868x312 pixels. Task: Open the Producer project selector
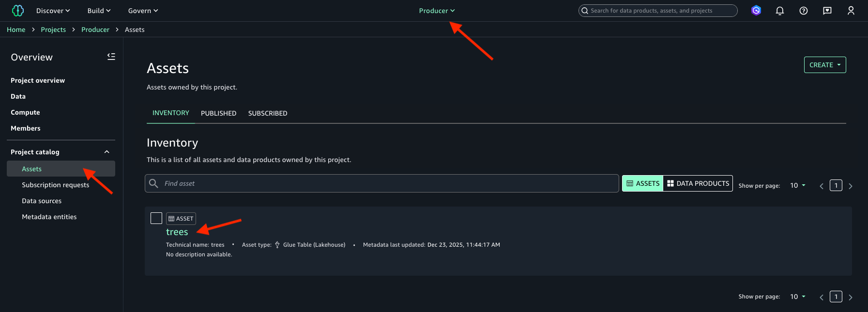click(437, 11)
